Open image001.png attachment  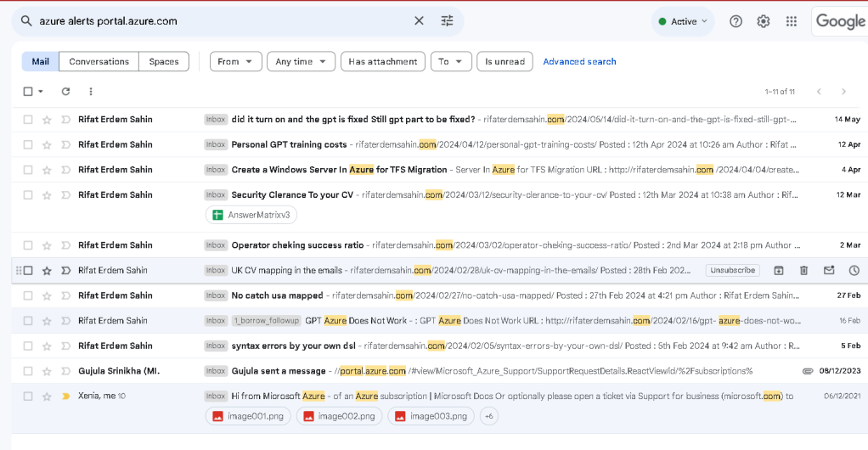(x=248, y=416)
